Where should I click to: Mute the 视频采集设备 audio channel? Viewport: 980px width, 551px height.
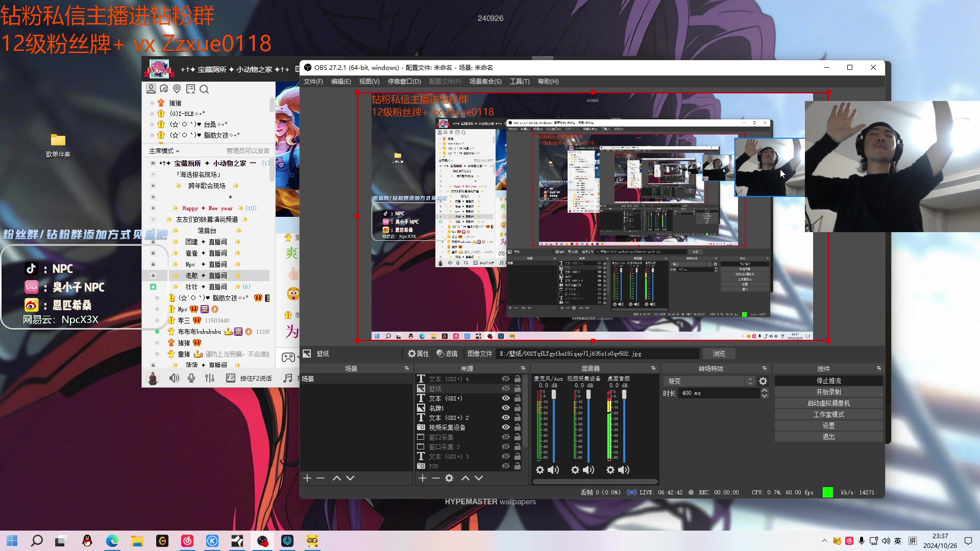[x=589, y=470]
